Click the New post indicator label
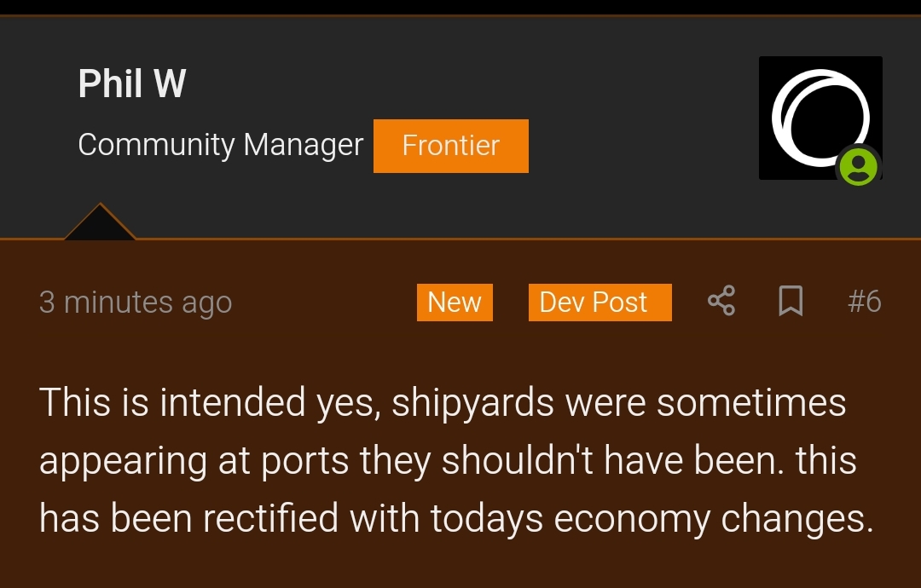The height and width of the screenshot is (588, 921). pyautogui.click(x=455, y=303)
